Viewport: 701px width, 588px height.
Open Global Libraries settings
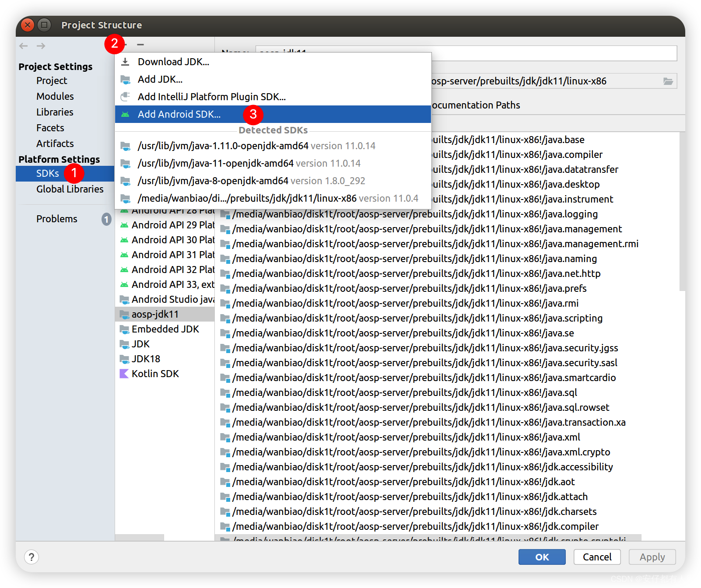click(70, 189)
